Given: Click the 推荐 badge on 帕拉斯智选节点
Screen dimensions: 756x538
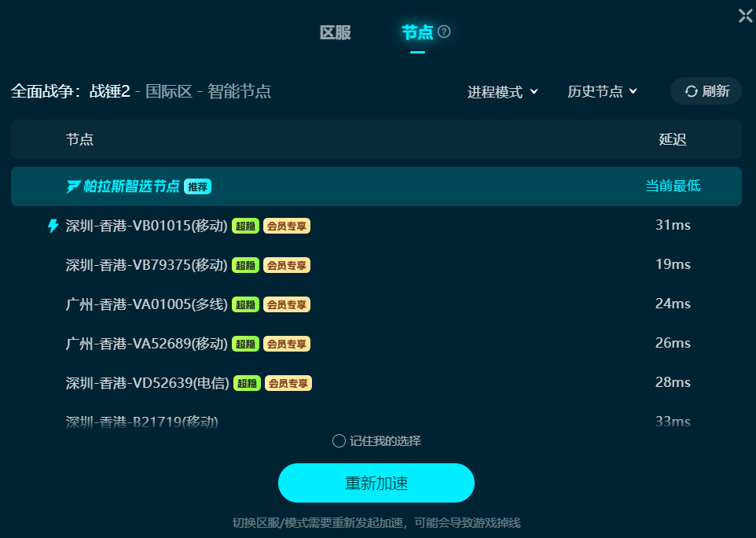Looking at the screenshot, I should [198, 186].
